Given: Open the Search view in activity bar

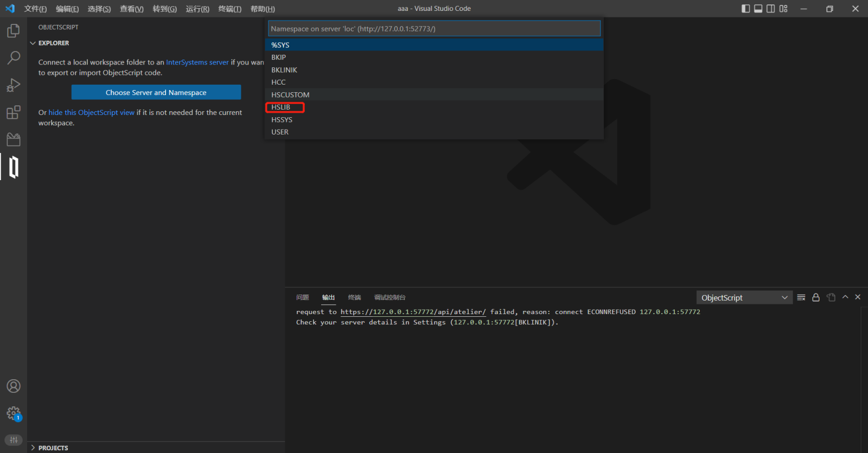Looking at the screenshot, I should (14, 58).
